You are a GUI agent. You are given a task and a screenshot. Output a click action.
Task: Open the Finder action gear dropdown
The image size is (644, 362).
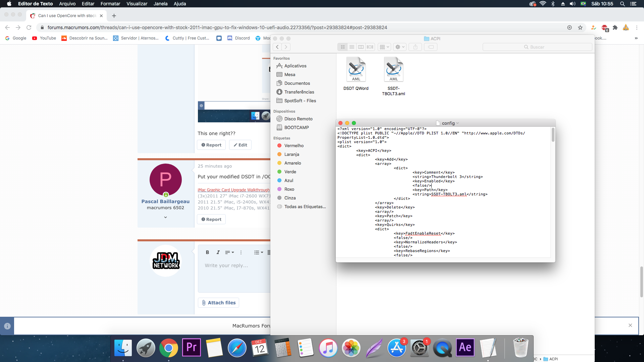coord(399,47)
